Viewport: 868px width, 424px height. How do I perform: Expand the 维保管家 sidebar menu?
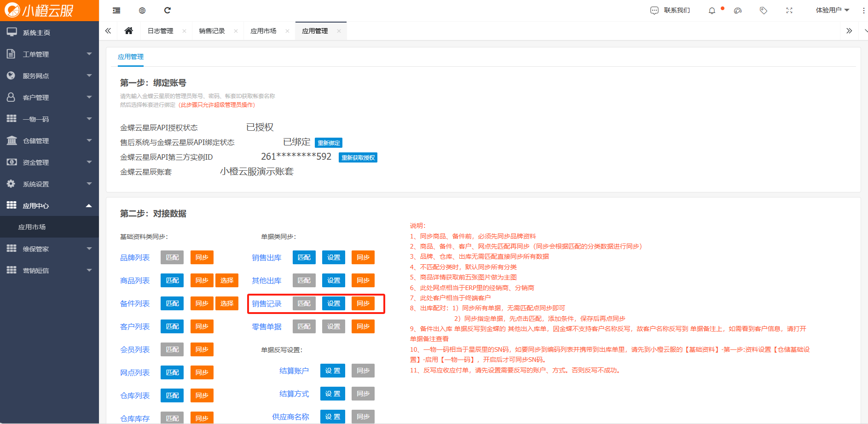coord(49,249)
